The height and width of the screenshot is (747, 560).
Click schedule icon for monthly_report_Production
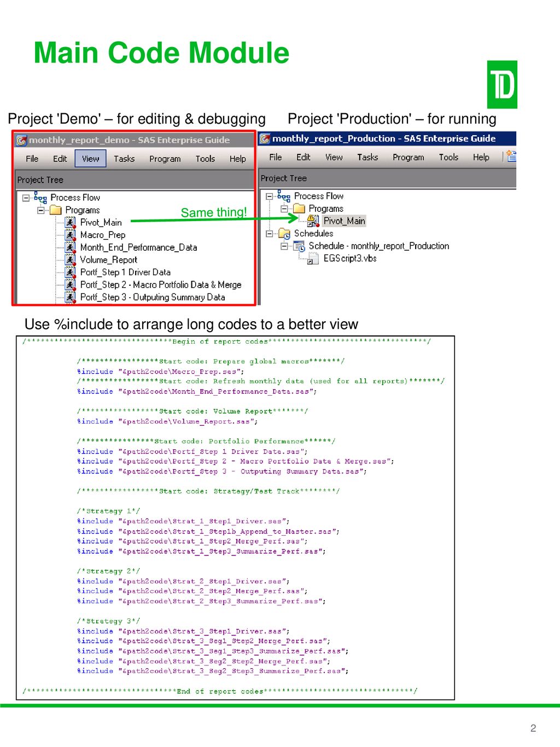(x=299, y=246)
